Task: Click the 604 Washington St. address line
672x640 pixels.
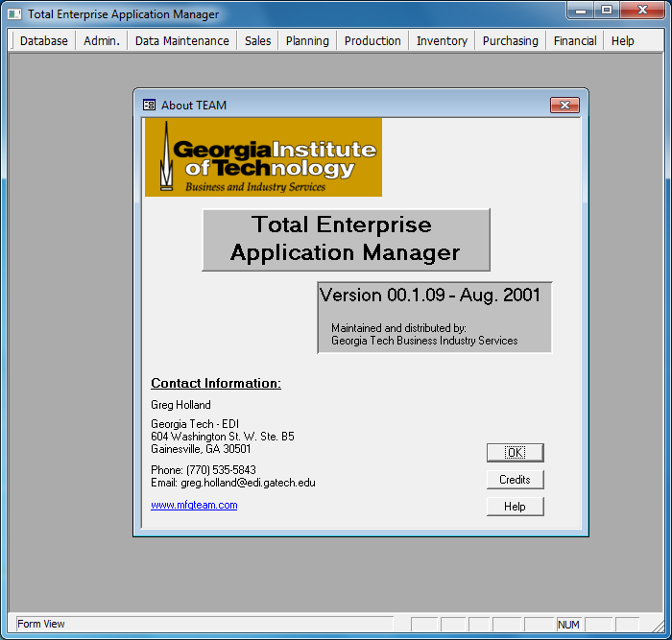Action: (223, 436)
